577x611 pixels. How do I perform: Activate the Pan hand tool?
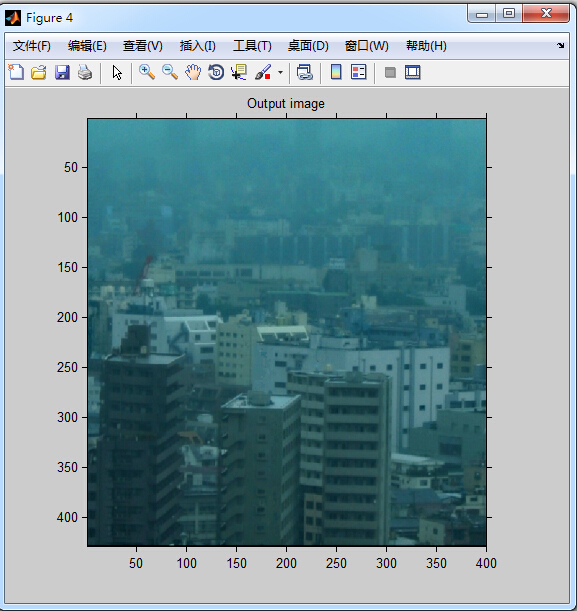click(193, 72)
